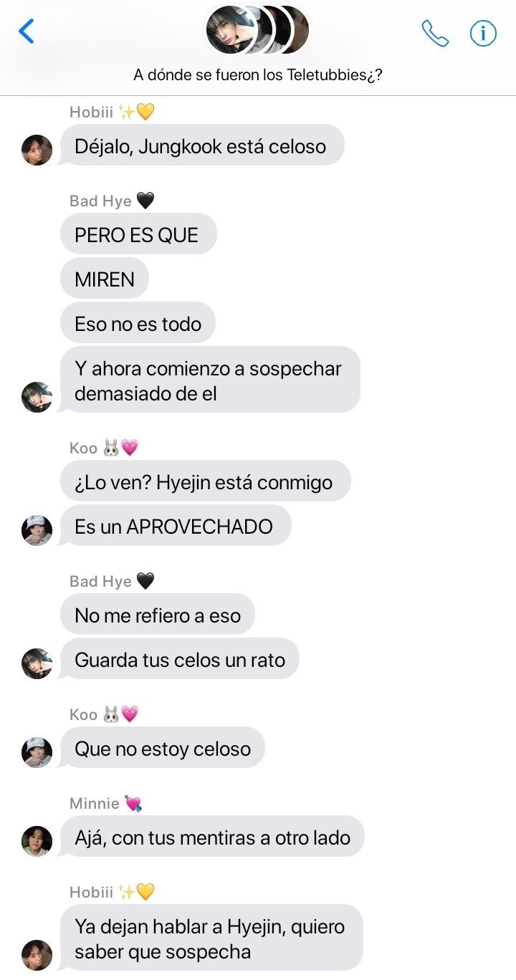Tap Bad Hye's avatar beside 'Guarda tus celos un rato'
The image size is (516, 980).
point(37,663)
